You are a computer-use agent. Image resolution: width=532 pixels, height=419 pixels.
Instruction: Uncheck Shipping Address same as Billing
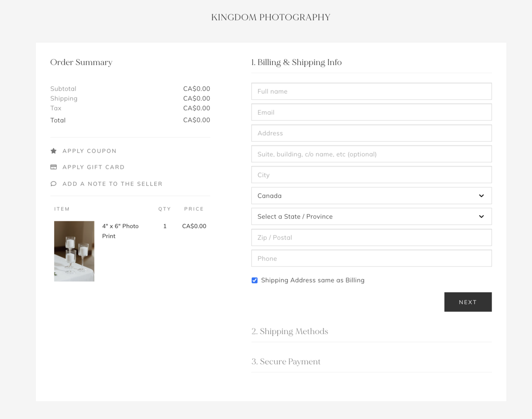pyautogui.click(x=254, y=280)
